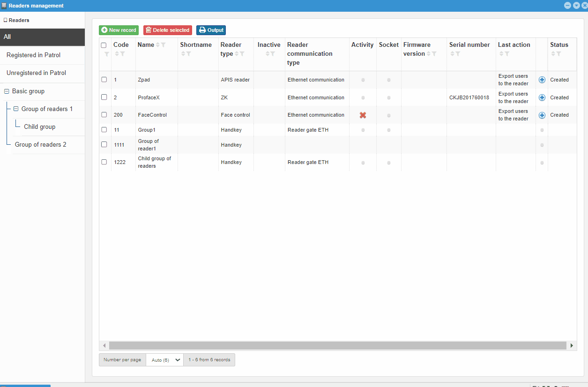Open the Auto (6) per-page dropdown
588x387 pixels.
[x=164, y=360]
